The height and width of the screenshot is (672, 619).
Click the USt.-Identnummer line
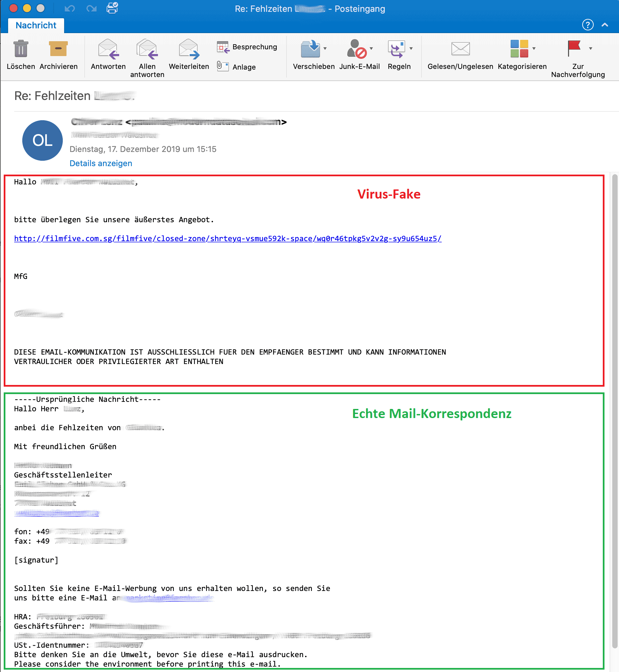79,645
